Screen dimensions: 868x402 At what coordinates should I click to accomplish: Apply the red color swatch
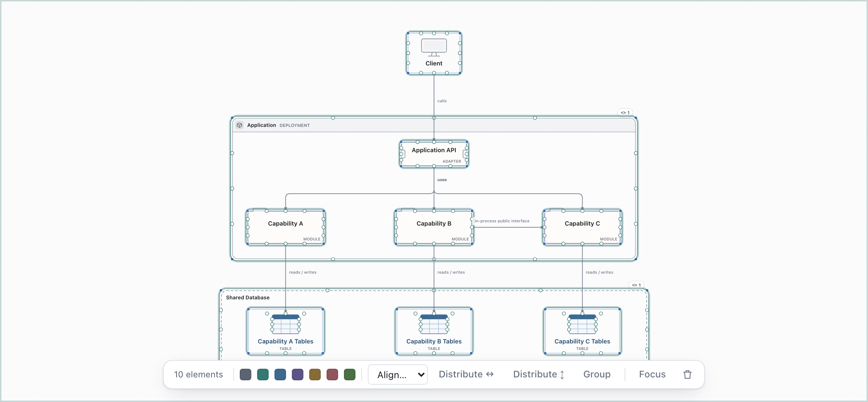pos(332,375)
